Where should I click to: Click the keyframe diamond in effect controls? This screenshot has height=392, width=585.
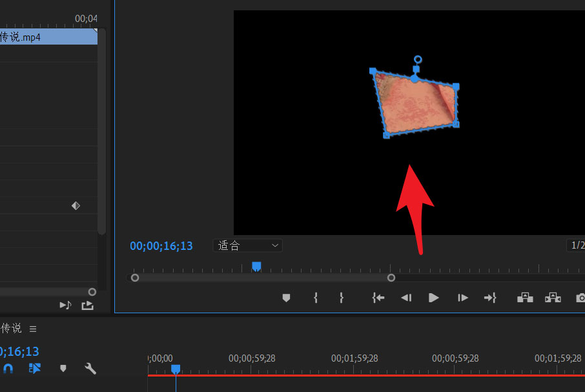76,205
